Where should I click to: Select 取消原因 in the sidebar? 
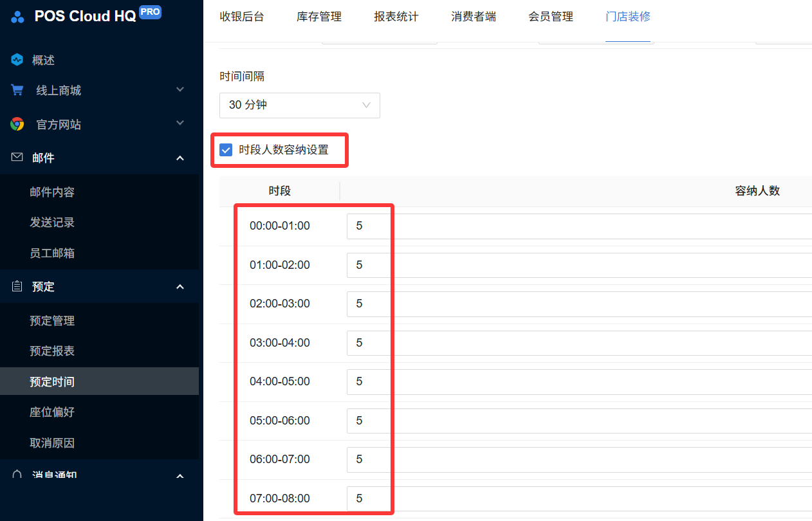(x=52, y=443)
